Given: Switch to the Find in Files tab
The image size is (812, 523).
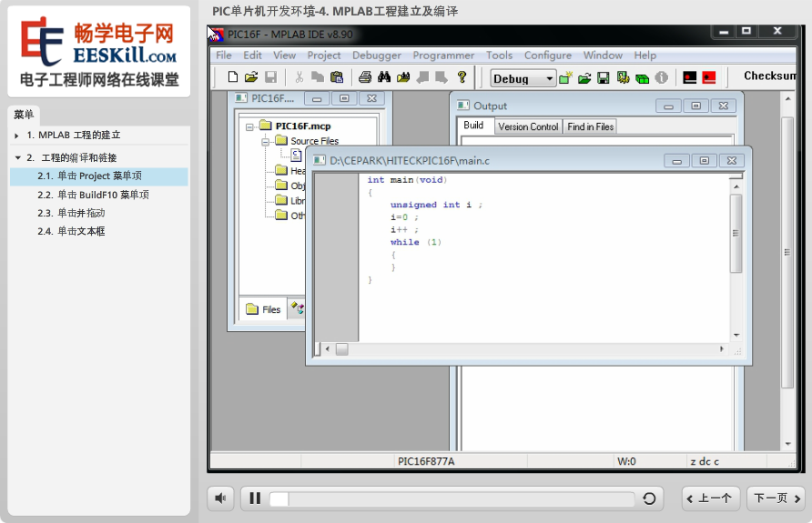Looking at the screenshot, I should click(x=590, y=126).
